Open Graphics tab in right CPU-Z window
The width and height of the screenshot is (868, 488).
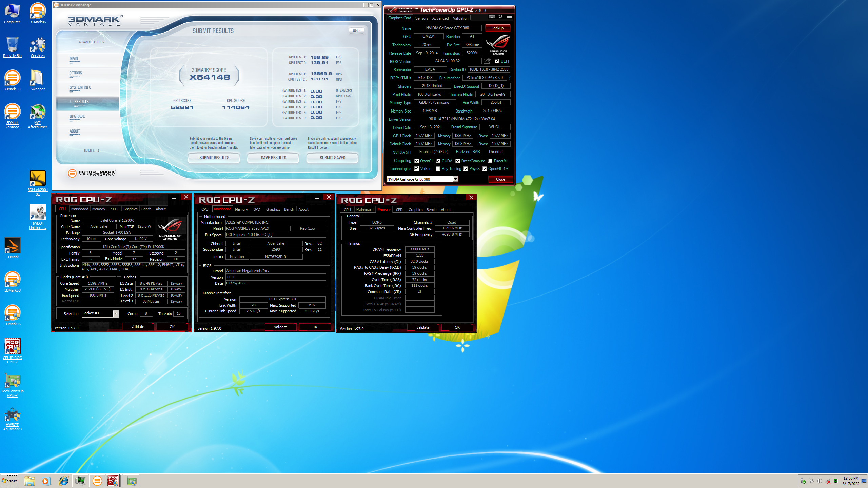pyautogui.click(x=415, y=210)
